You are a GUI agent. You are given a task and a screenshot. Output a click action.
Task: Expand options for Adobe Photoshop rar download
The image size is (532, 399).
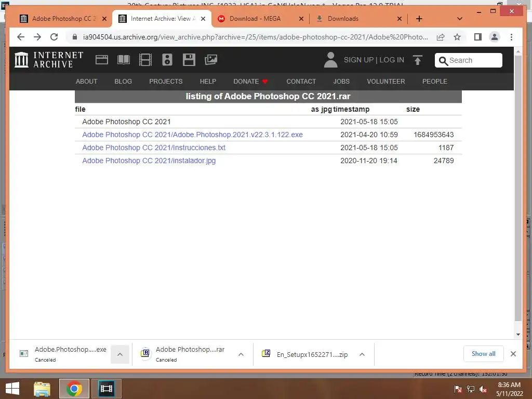241,354
